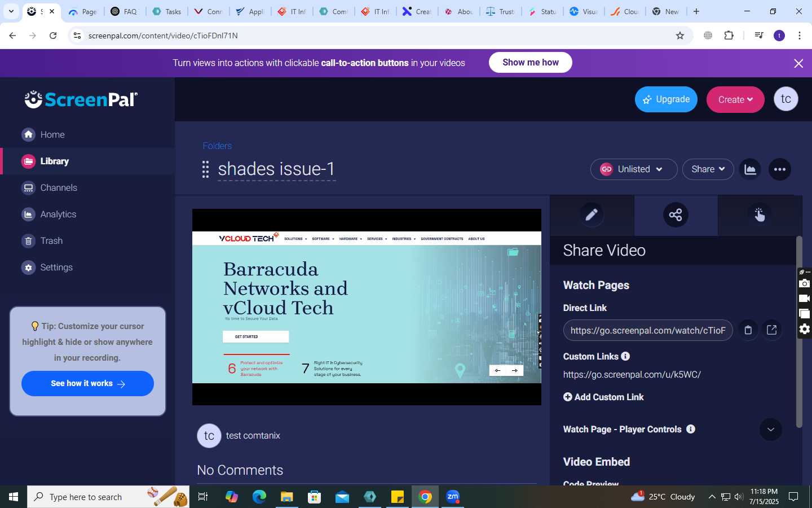Open Windows Start menu
This screenshot has width=812, height=508.
point(14,497)
